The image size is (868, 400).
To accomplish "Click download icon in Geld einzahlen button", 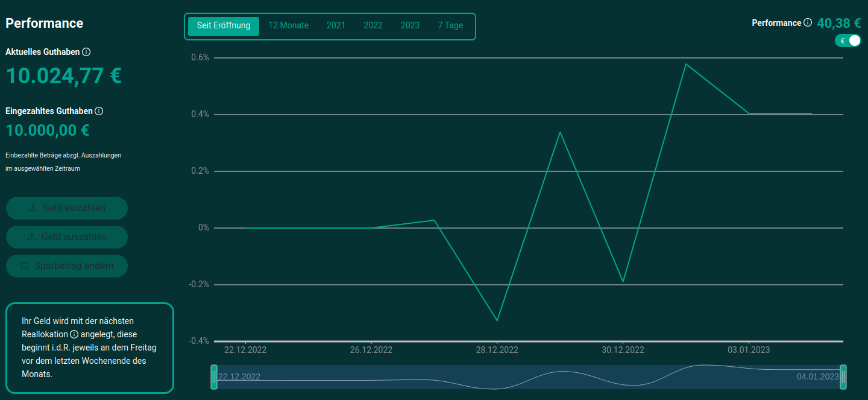I will (33, 208).
